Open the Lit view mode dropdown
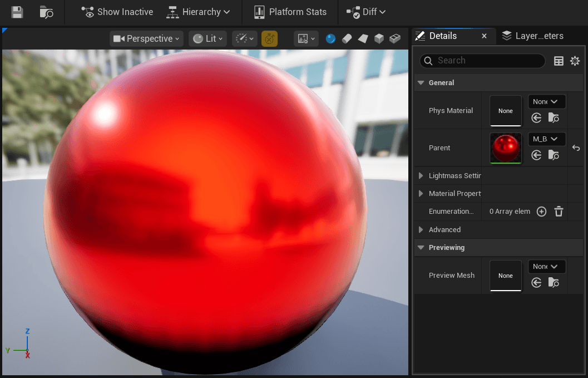 208,39
